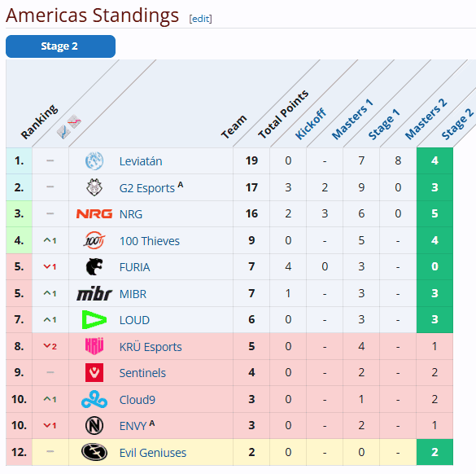476x474 pixels.
Task: Click the 100 Thieves logo icon
Action: [94, 240]
